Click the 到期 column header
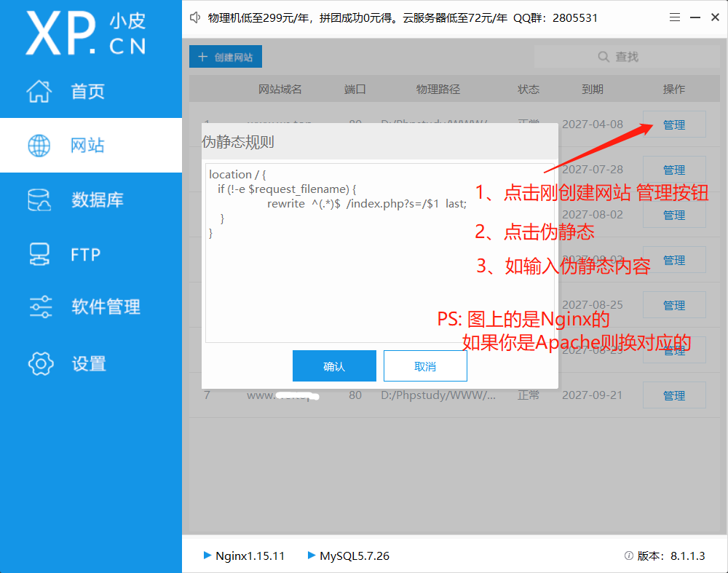This screenshot has width=728, height=573. [x=593, y=89]
